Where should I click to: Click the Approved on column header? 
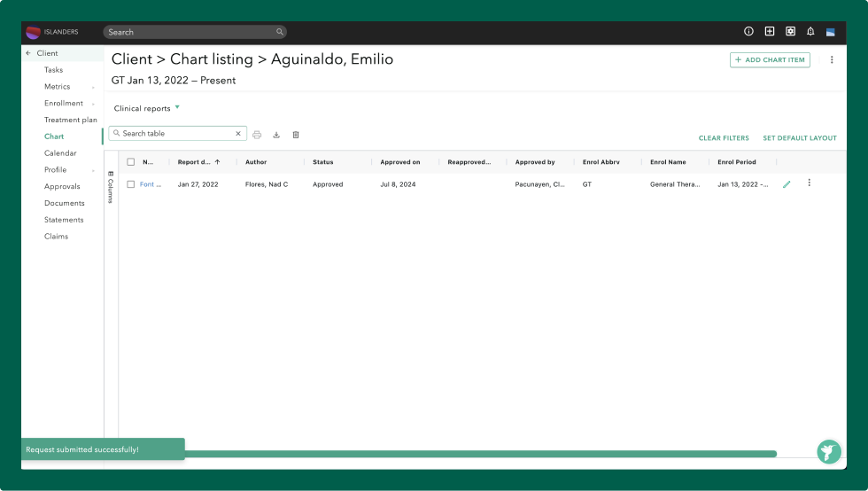(x=399, y=162)
